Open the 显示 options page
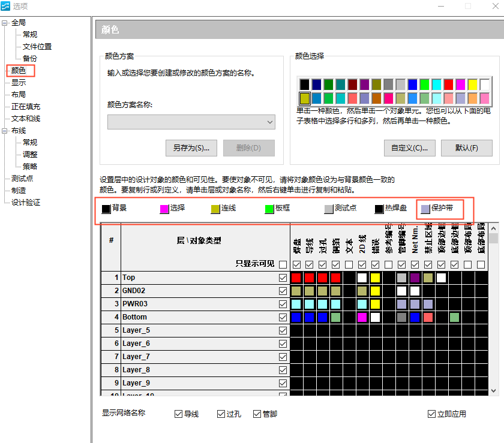Image resolution: width=504 pixels, height=443 pixels. click(19, 83)
